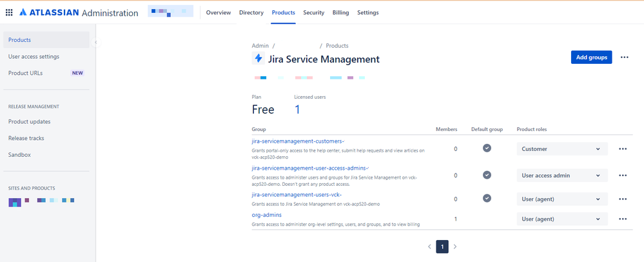Click the site entry under Sites and Products
This screenshot has height=262, width=644.
(41, 201)
